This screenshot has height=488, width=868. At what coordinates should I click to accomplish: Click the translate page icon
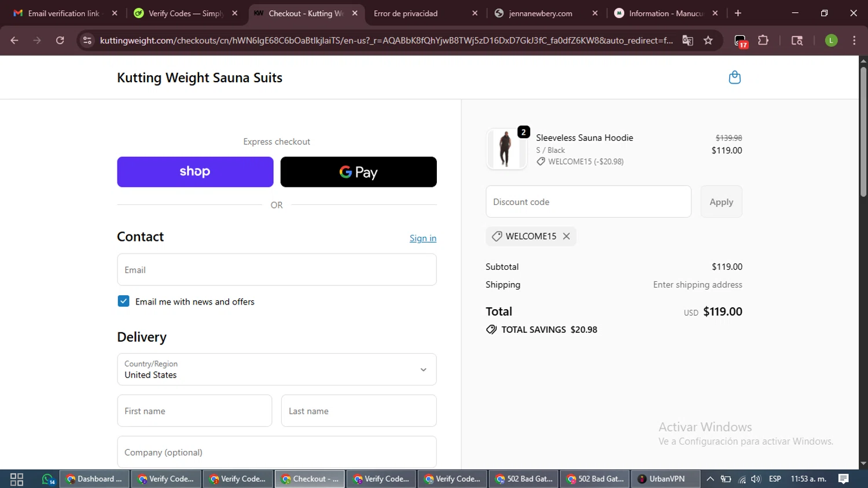coord(687,41)
